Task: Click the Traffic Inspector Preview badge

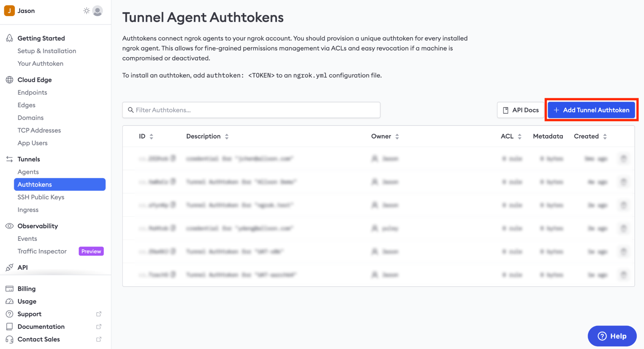Action: 91,251
